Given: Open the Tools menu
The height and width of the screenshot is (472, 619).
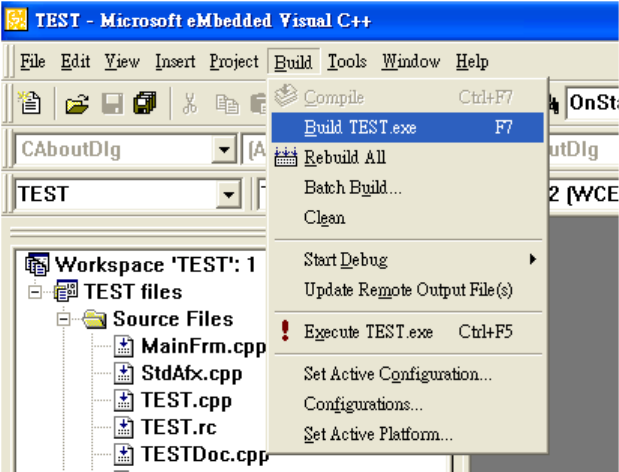Looking at the screenshot, I should click(x=347, y=62).
